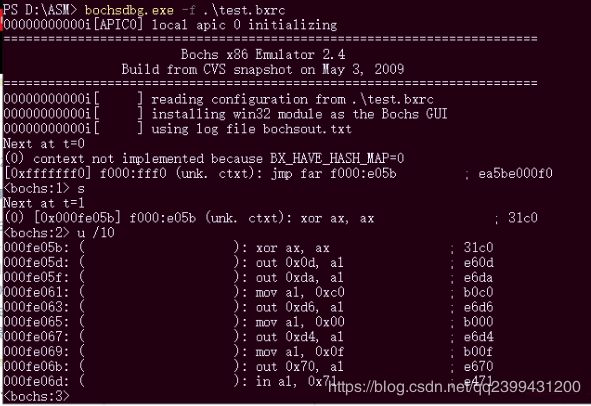Click the bochsdbg.exe command text
The width and height of the screenshot is (591, 406).
click(185, 9)
